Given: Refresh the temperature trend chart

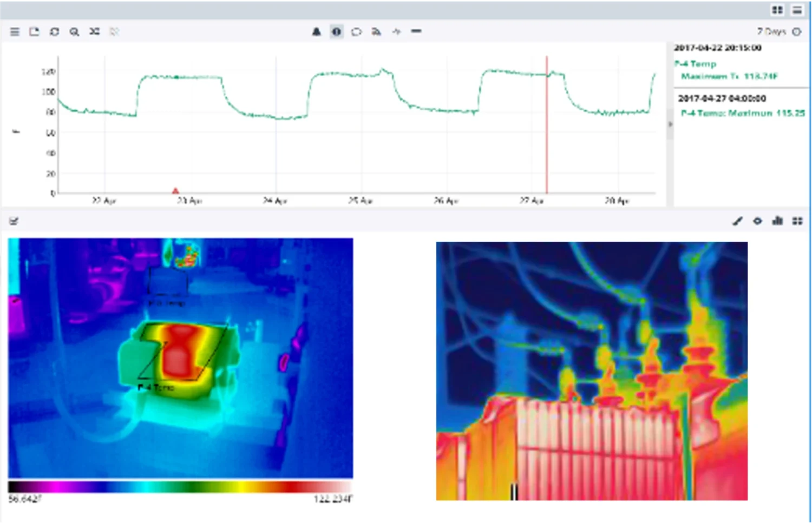Looking at the screenshot, I should tap(54, 32).
